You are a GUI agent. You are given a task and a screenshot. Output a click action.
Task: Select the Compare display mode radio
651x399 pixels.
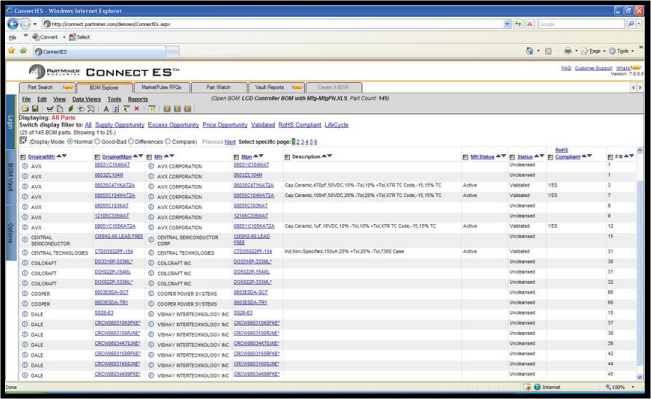coord(168,142)
